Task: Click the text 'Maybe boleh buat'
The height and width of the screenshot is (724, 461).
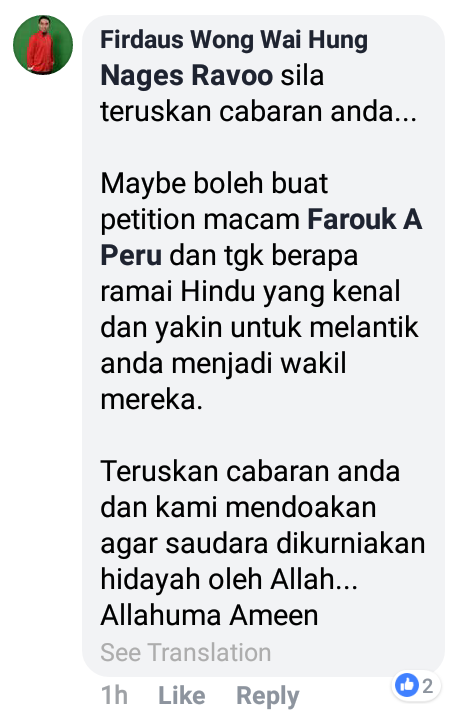Action: pyautogui.click(x=214, y=183)
